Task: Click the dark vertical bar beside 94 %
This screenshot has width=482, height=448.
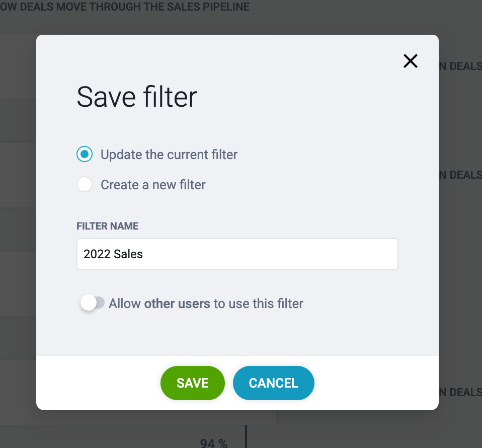Action: pyautogui.click(x=246, y=436)
